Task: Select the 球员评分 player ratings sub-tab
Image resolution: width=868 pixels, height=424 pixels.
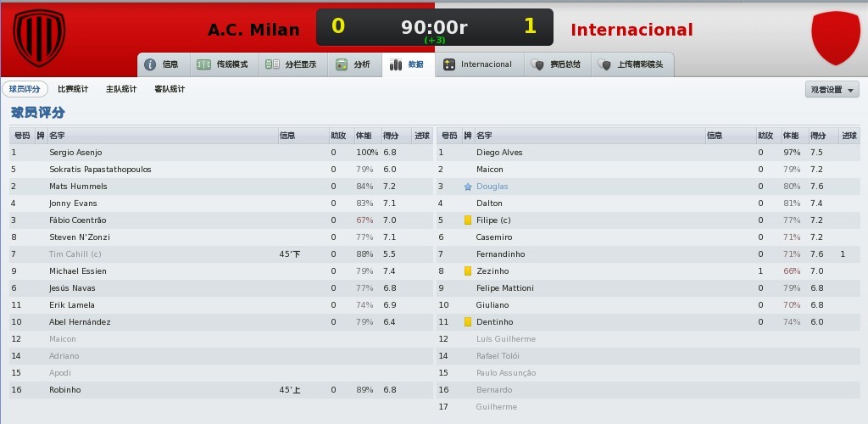Action: tap(25, 89)
